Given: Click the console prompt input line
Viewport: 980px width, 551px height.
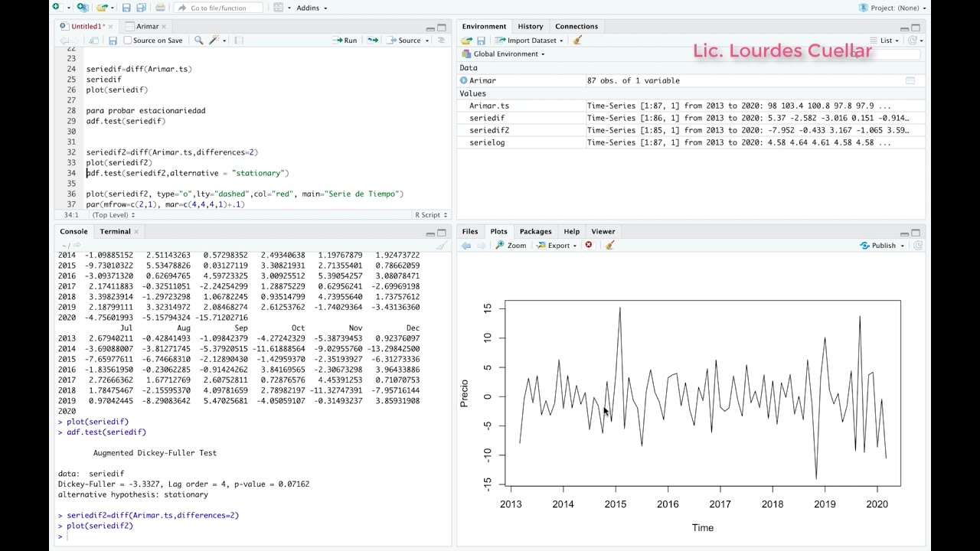Looking at the screenshot, I should 253,536.
